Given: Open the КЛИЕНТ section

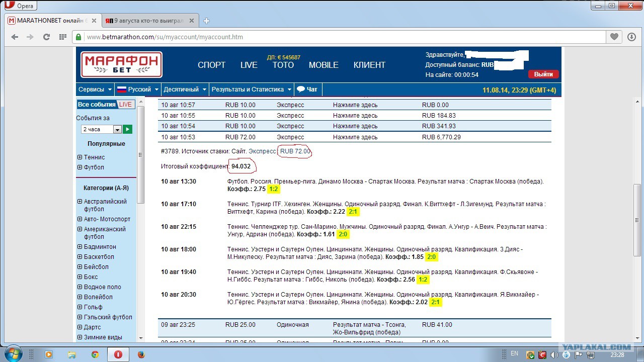Looking at the screenshot, I should pyautogui.click(x=369, y=65).
